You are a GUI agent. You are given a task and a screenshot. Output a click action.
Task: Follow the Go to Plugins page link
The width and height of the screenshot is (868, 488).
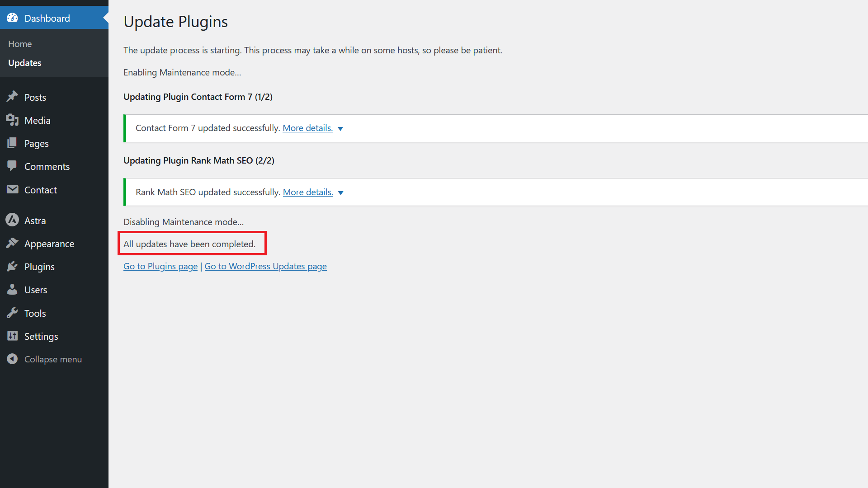tap(160, 266)
